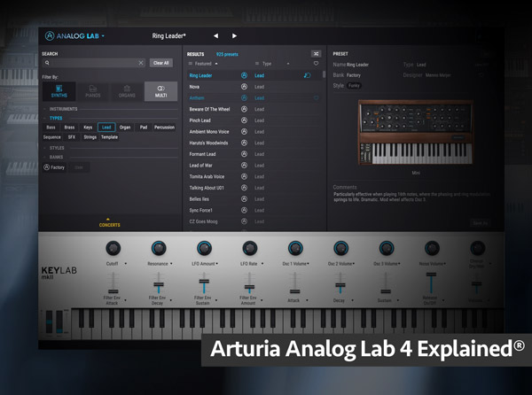Toggle the Brass type filter

click(x=69, y=128)
